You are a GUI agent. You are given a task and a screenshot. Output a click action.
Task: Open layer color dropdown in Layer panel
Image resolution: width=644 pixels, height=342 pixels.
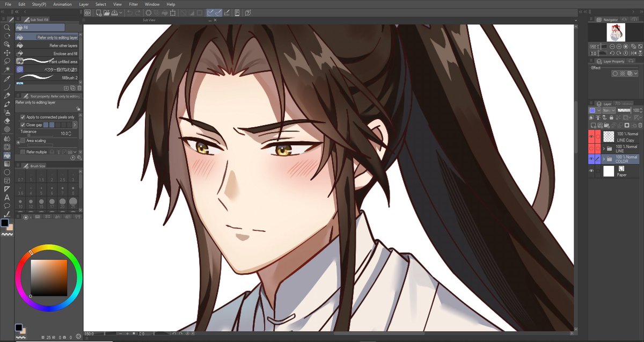pyautogui.click(x=598, y=110)
